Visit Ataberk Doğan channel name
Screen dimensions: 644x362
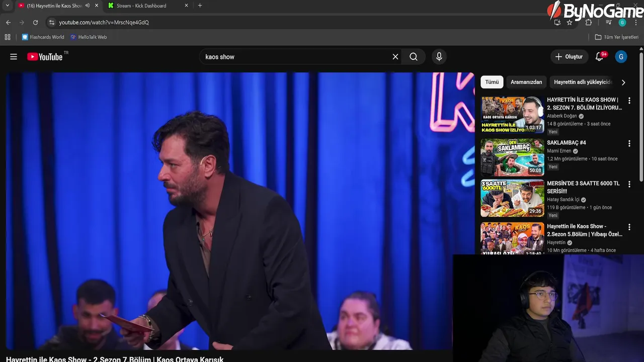[x=562, y=116]
